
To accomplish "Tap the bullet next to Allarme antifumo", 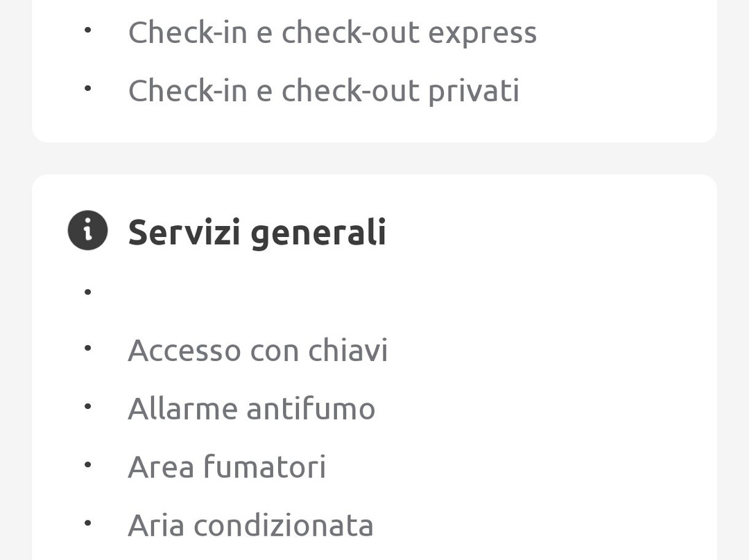I will (x=87, y=407).
